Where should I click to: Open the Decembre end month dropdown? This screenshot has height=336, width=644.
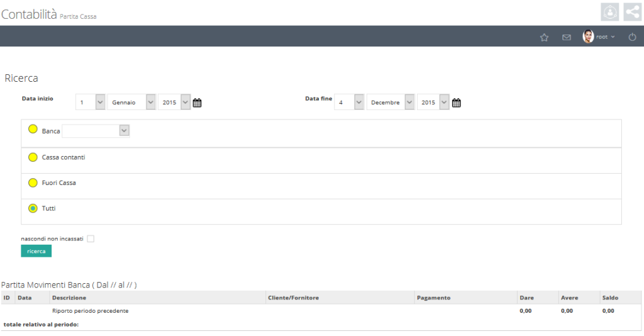click(x=390, y=103)
